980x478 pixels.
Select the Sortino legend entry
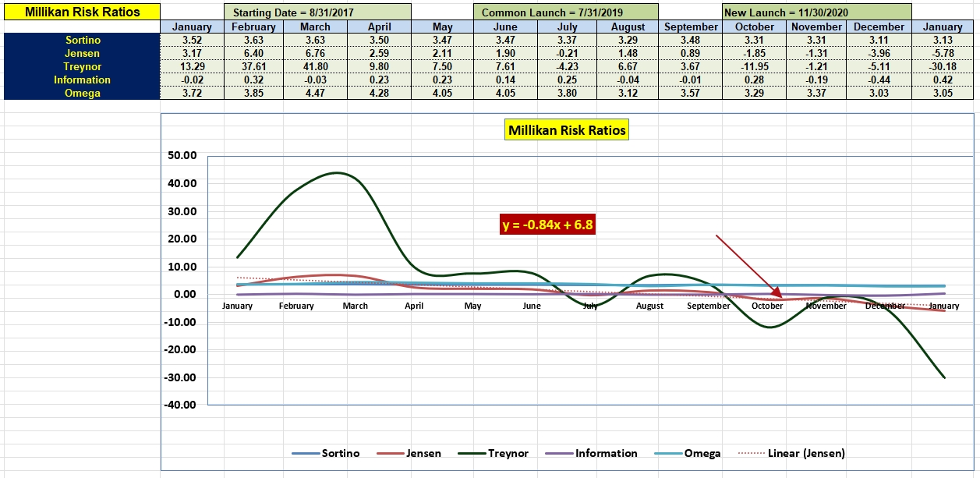326,453
